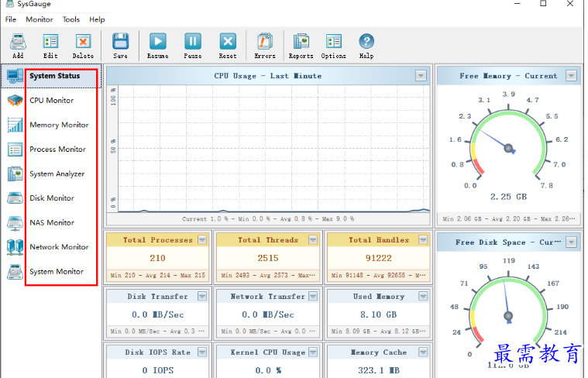The height and width of the screenshot is (378, 588).
Task: Reset counters with the Reset icon
Action: coord(228,42)
